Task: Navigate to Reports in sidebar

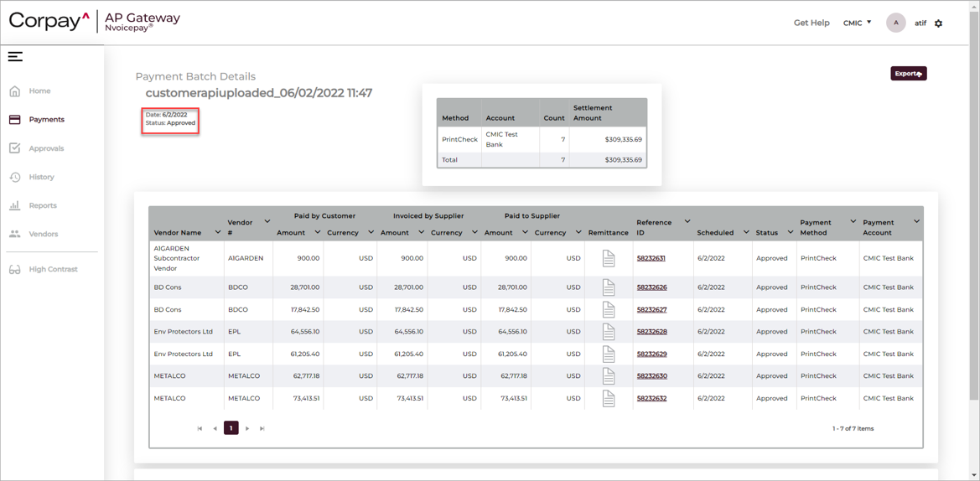Action: tap(43, 205)
